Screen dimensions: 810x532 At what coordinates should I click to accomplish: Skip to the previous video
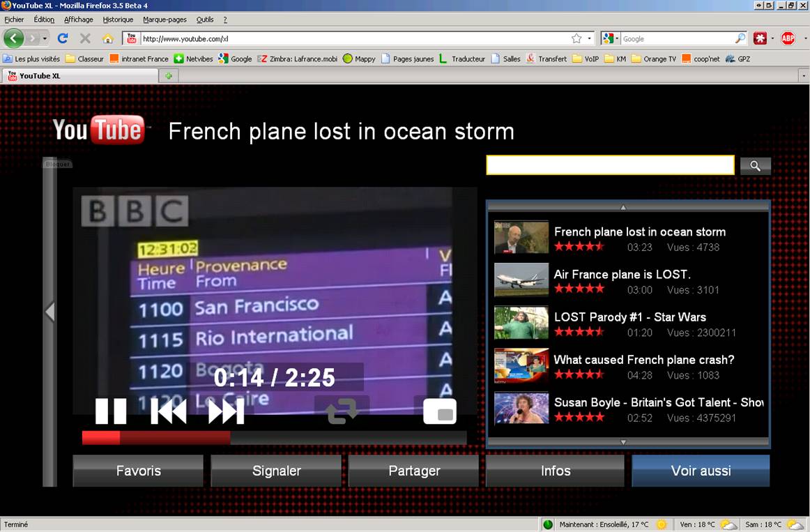[169, 411]
